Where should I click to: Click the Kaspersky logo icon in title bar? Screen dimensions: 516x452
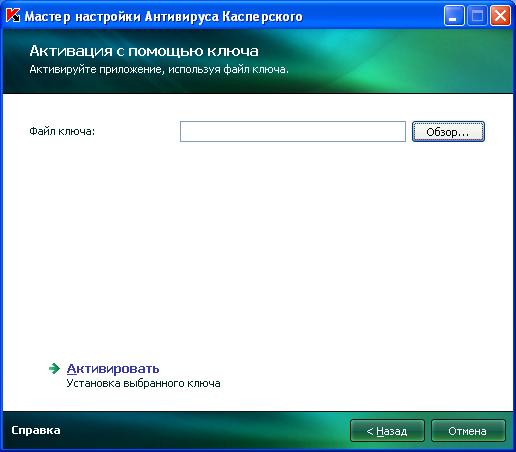(13, 16)
